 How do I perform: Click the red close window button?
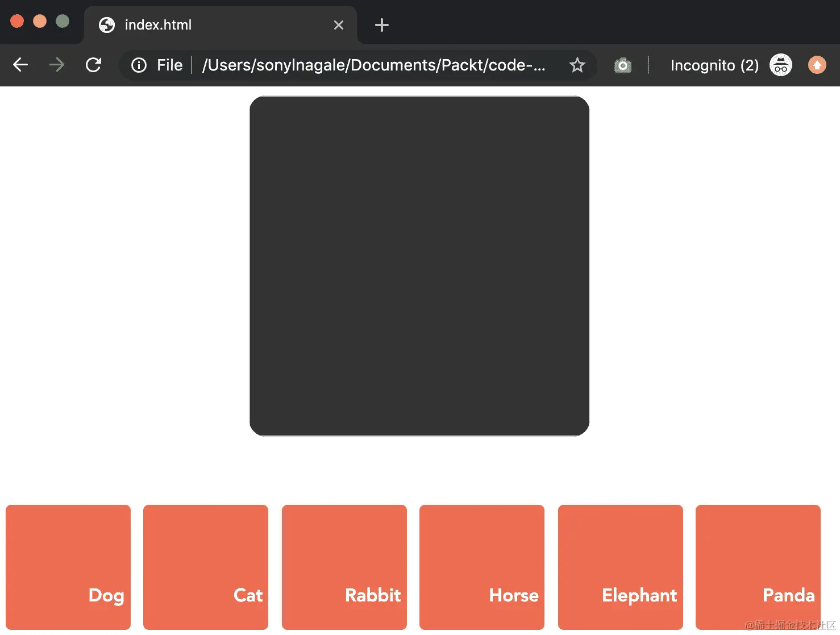point(17,21)
